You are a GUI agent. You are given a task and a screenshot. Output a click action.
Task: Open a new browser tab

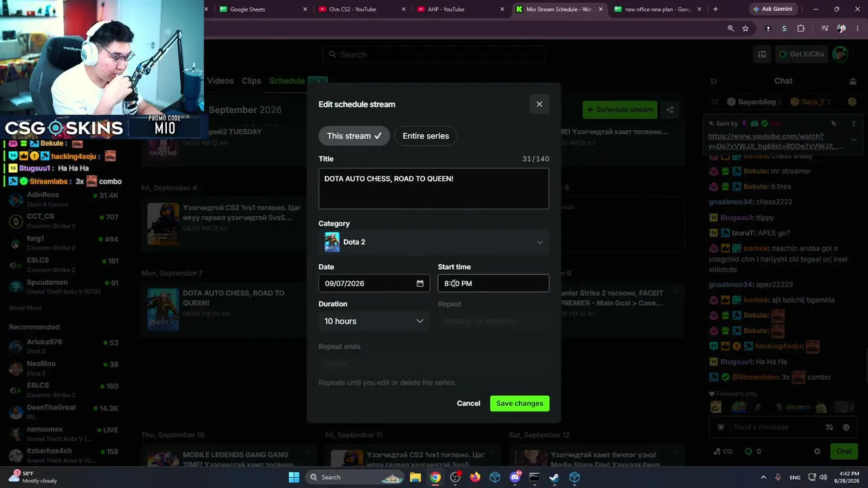click(x=715, y=9)
